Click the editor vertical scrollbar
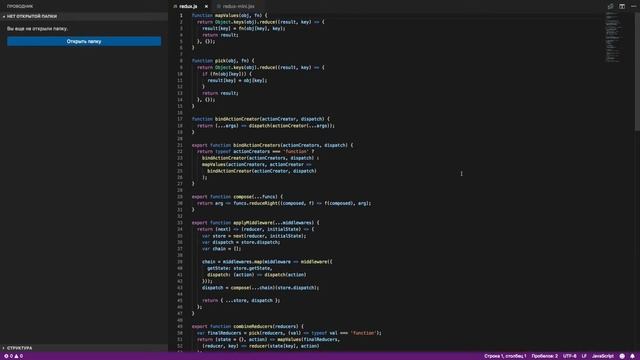The height and width of the screenshot is (360, 640). pos(637,71)
